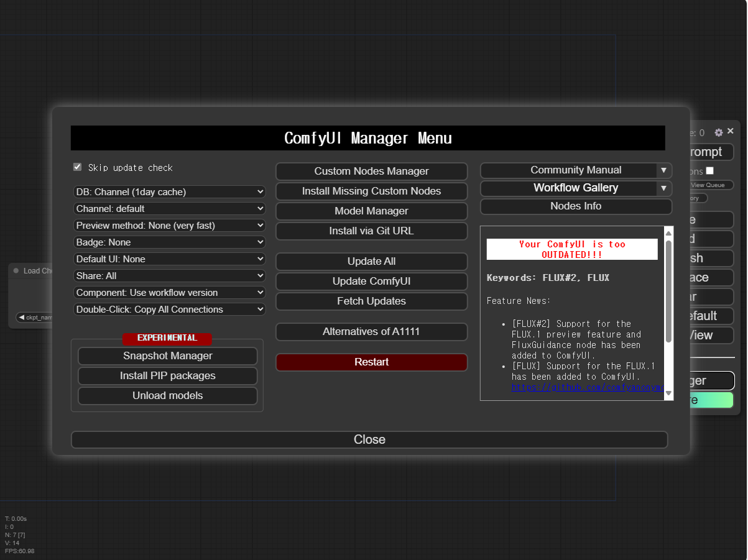The image size is (748, 560).
Task: Open the Badge: None dropdown
Action: pos(169,242)
